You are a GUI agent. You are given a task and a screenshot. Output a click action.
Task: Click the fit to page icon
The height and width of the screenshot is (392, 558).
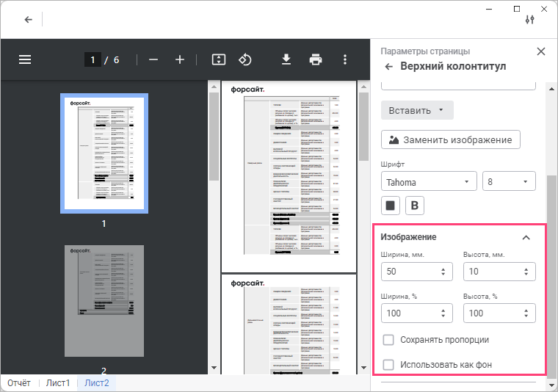pyautogui.click(x=218, y=59)
